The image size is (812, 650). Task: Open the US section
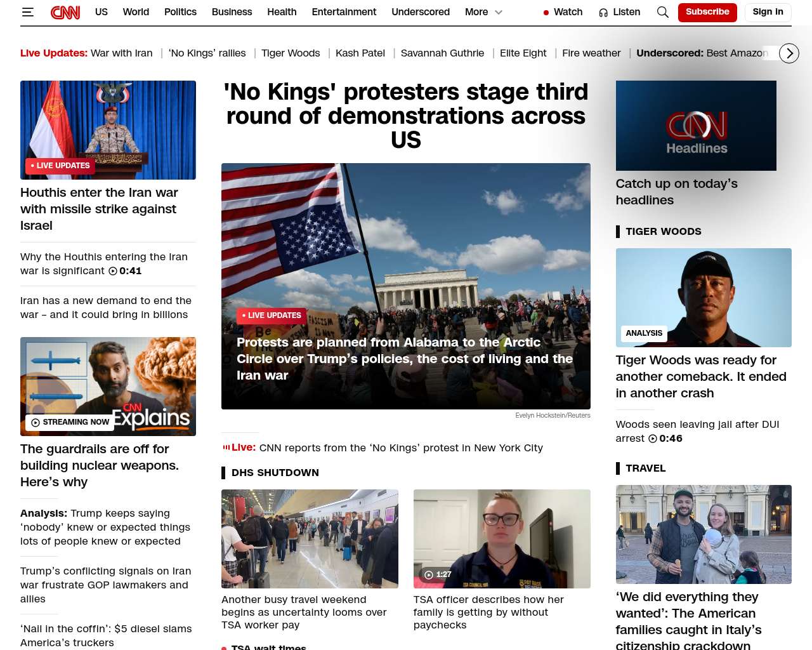[101, 12]
